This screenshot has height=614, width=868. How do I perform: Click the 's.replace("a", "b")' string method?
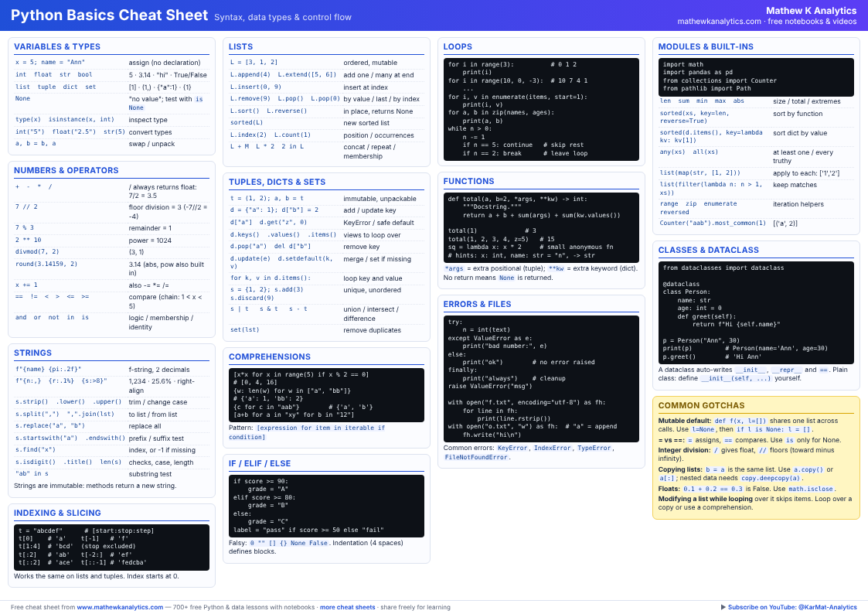point(49,426)
